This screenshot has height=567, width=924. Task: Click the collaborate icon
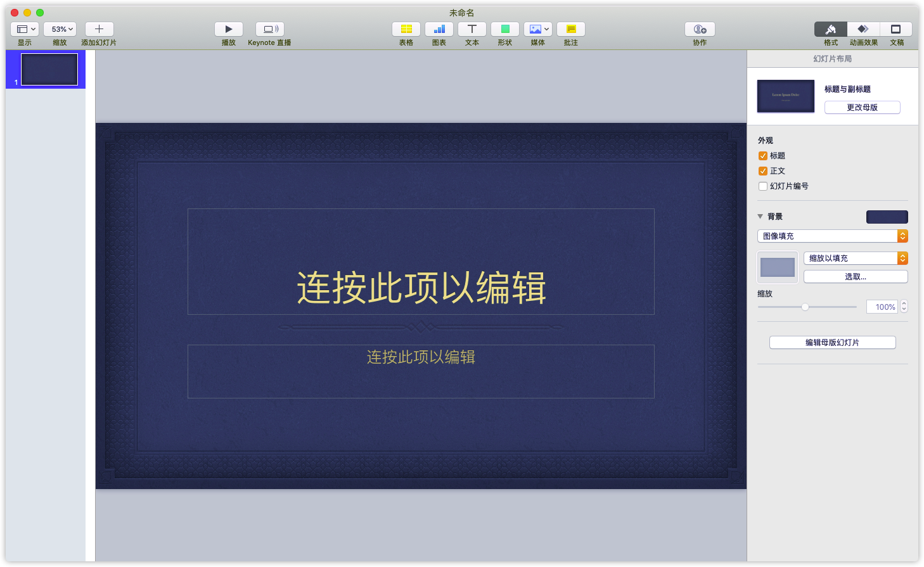(x=700, y=29)
